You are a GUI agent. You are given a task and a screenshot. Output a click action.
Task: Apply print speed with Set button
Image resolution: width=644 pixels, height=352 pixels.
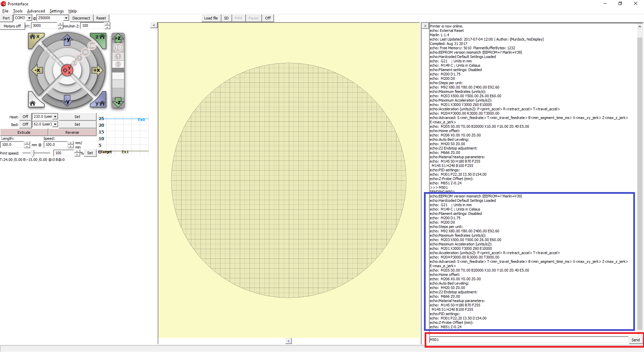coord(90,153)
